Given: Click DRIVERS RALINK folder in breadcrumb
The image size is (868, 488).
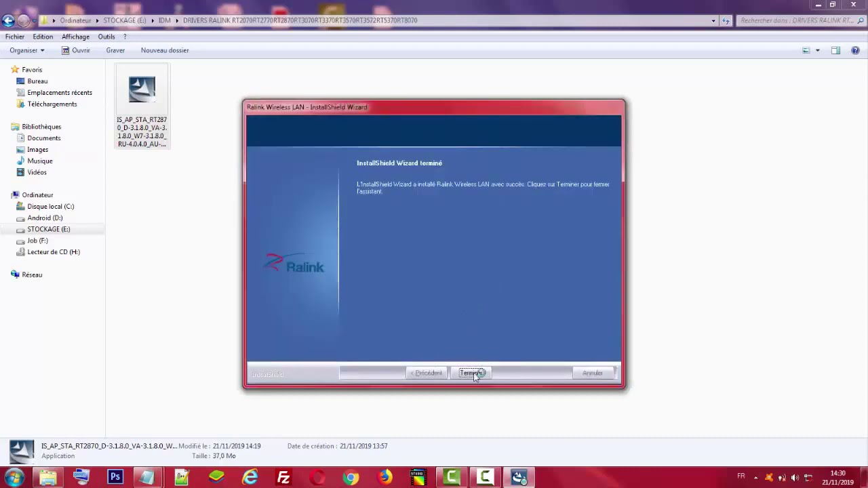Looking at the screenshot, I should pyautogui.click(x=300, y=20).
